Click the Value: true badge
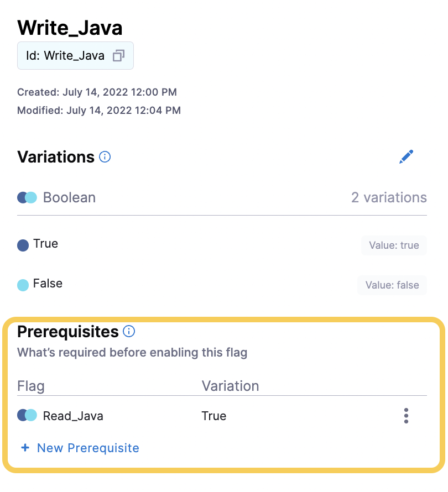 pos(394,245)
